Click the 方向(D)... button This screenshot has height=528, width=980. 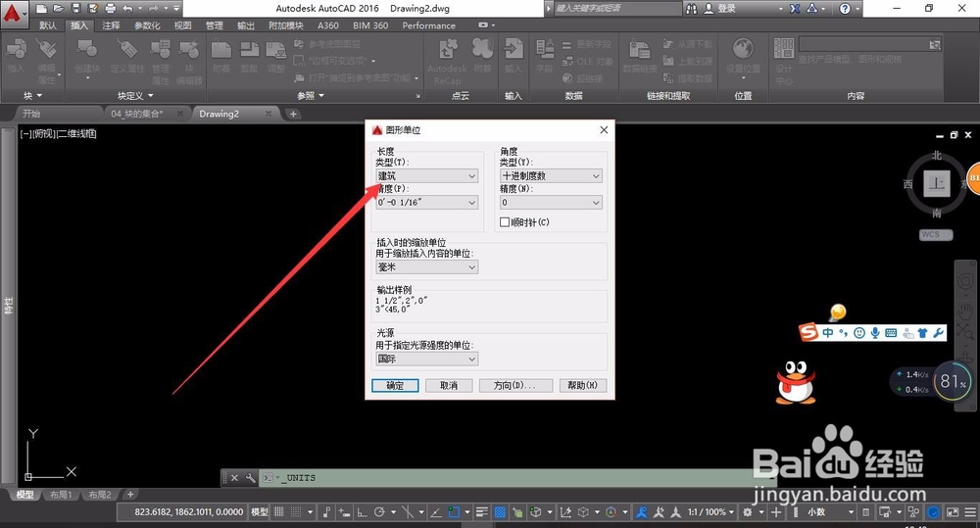tap(515, 386)
